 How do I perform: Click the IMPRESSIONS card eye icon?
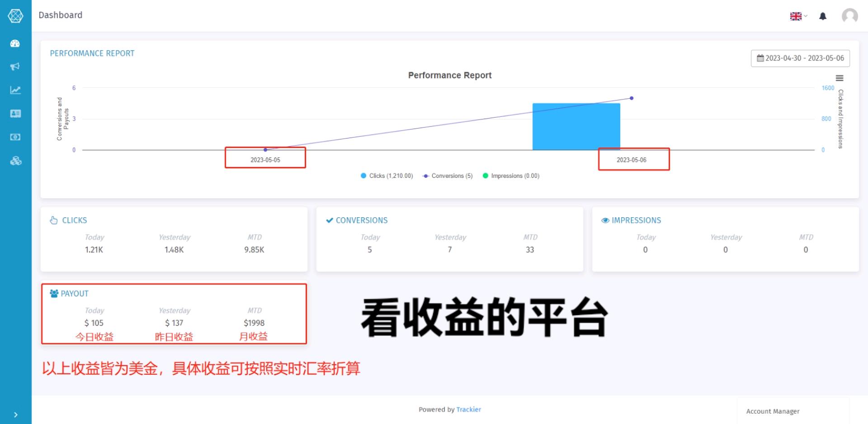point(605,220)
